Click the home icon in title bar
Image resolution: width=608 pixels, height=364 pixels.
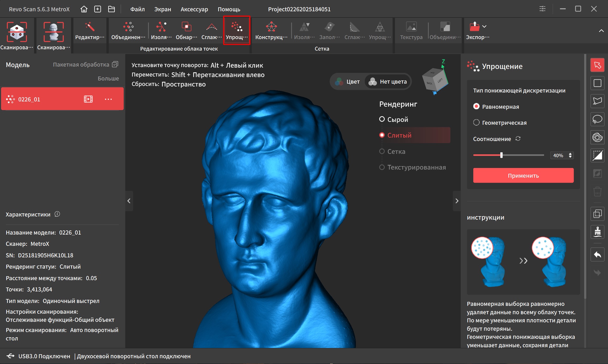coord(84,9)
